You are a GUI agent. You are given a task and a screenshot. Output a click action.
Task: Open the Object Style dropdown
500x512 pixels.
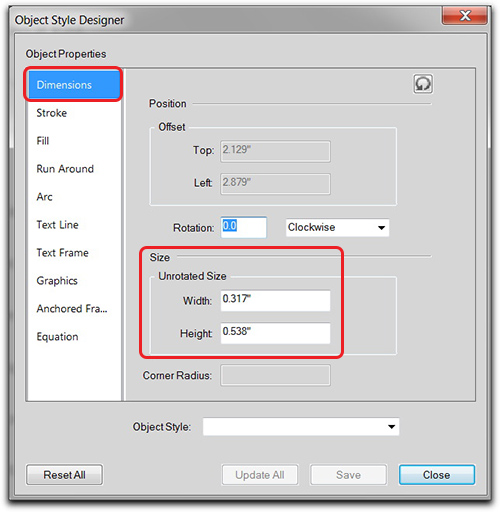point(301,427)
